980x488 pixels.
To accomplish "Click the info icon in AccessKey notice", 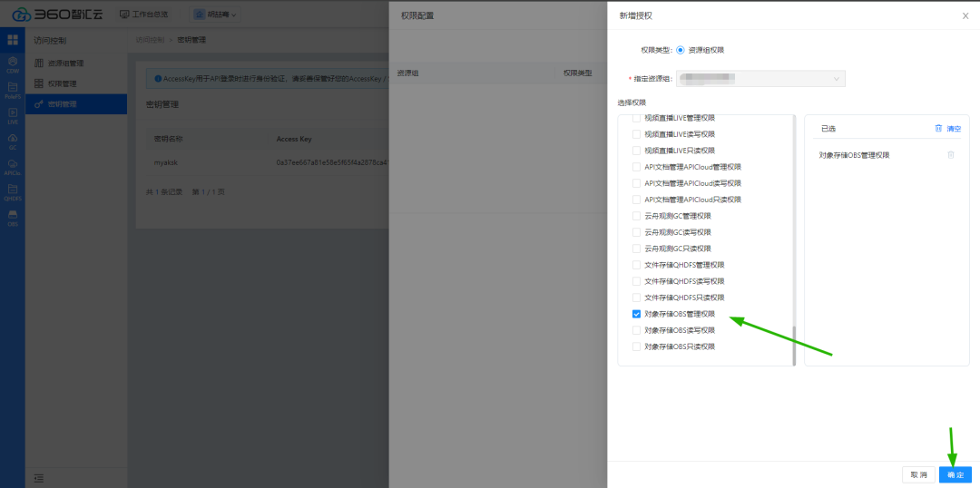I will click(158, 79).
